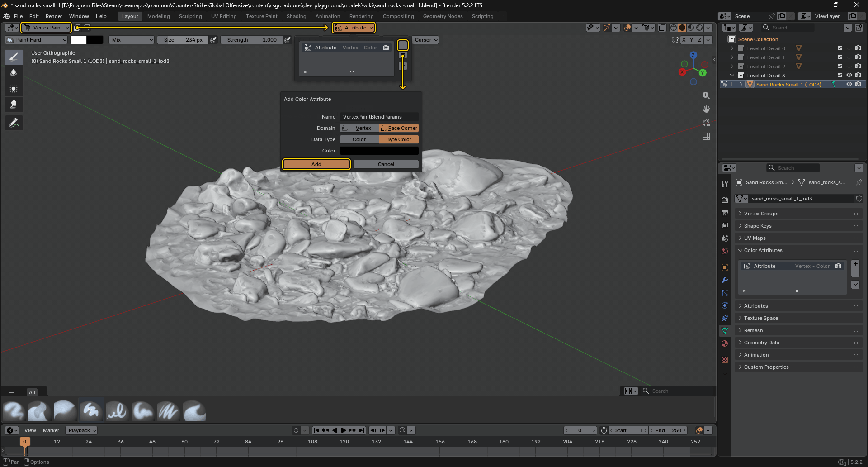This screenshot has height=467, width=868.
Task: Switch viewport shading to Rendered
Action: pyautogui.click(x=699, y=28)
